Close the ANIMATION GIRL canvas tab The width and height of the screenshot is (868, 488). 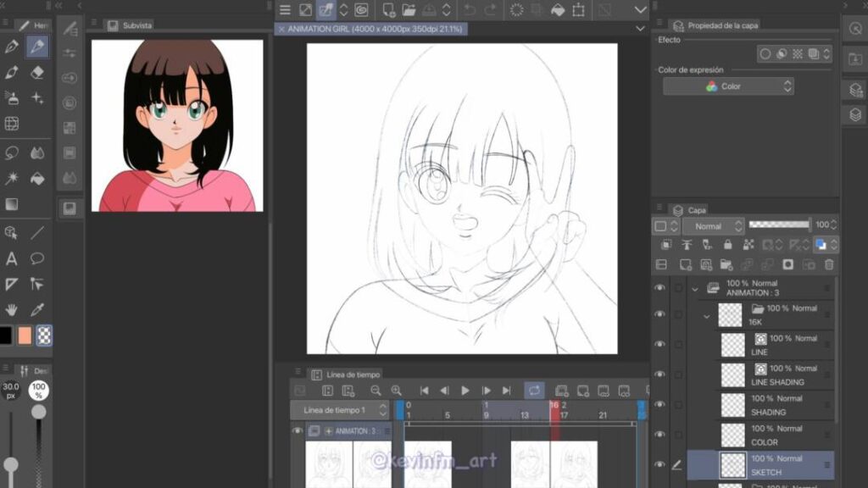281,29
